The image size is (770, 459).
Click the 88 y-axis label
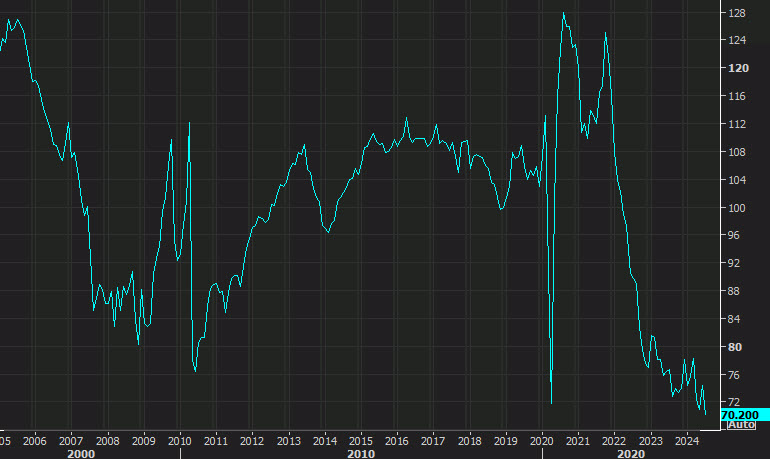point(734,292)
